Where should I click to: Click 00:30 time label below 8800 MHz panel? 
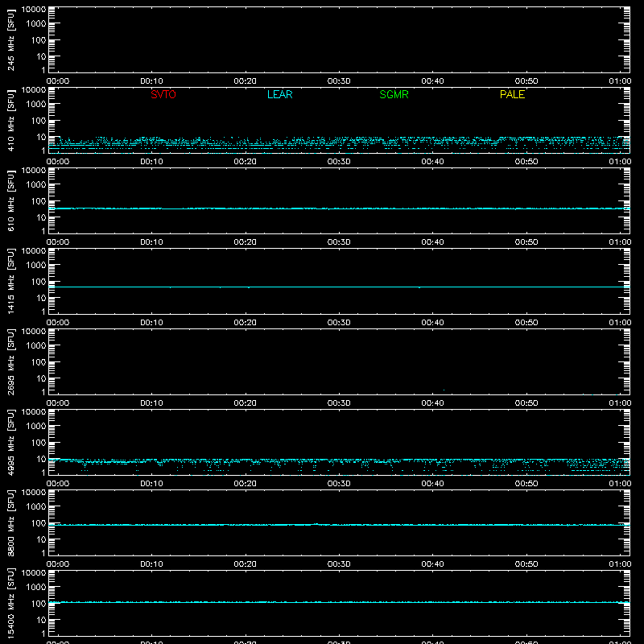339,564
